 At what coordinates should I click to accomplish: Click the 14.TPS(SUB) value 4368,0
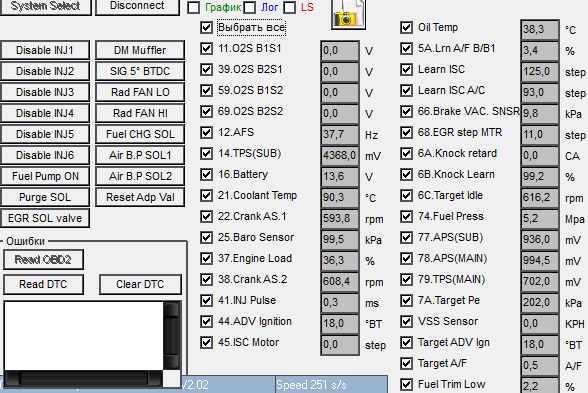340,155
